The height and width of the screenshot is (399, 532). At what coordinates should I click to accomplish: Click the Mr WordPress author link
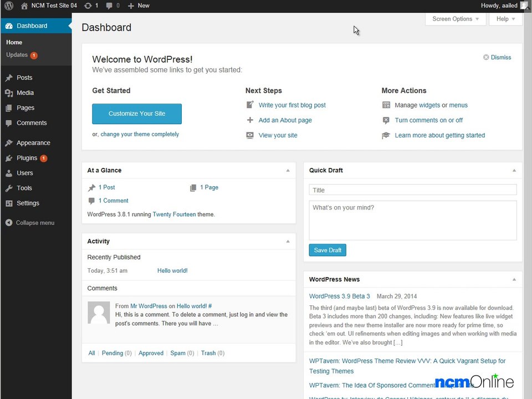(149, 306)
